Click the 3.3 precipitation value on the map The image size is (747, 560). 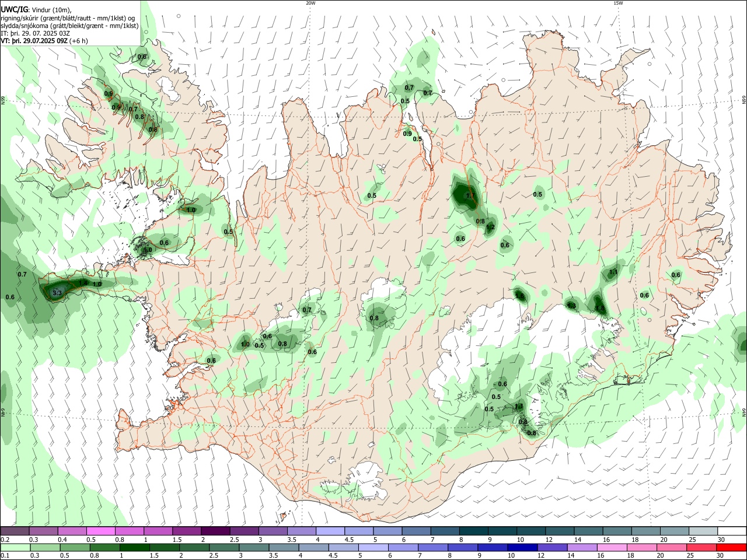pyautogui.click(x=57, y=293)
